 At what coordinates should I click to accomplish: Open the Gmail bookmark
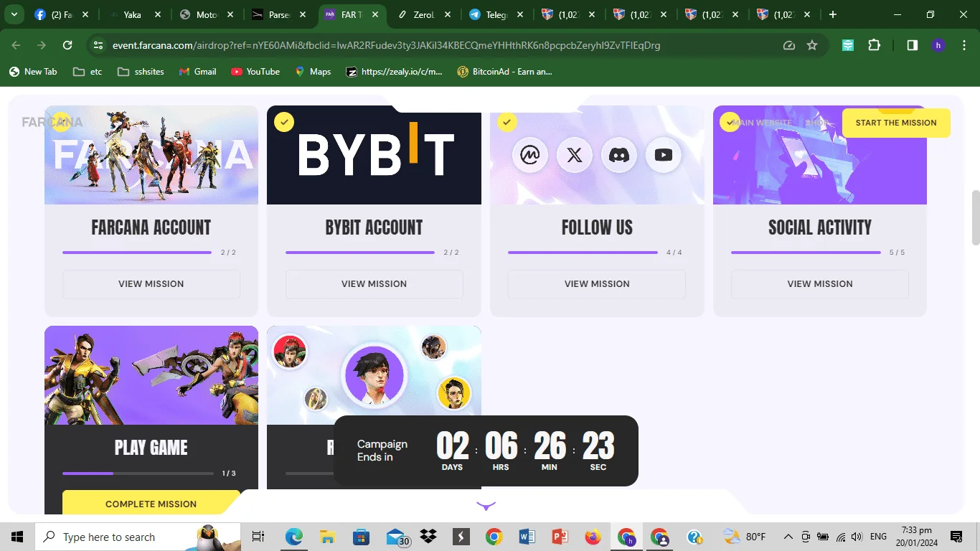[197, 72]
